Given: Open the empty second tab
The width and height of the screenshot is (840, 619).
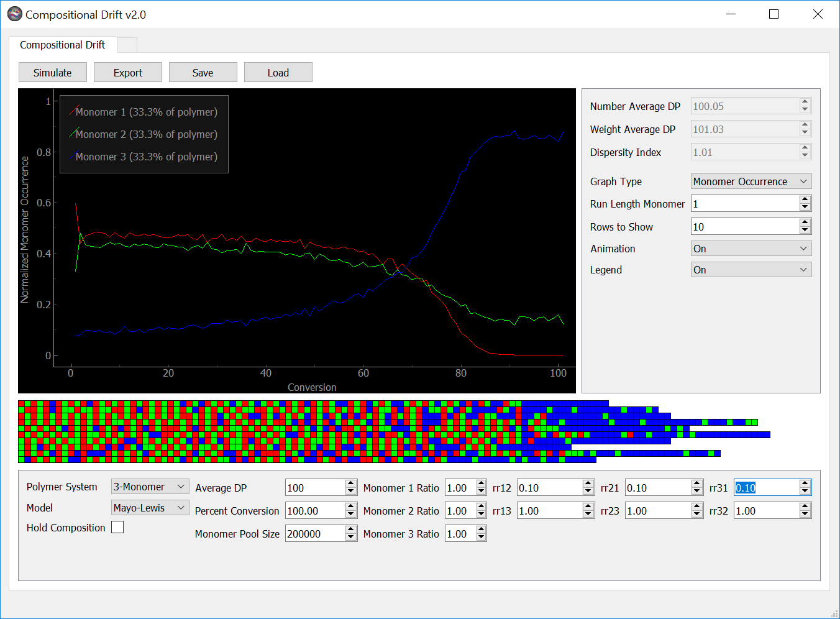Looking at the screenshot, I should point(127,45).
